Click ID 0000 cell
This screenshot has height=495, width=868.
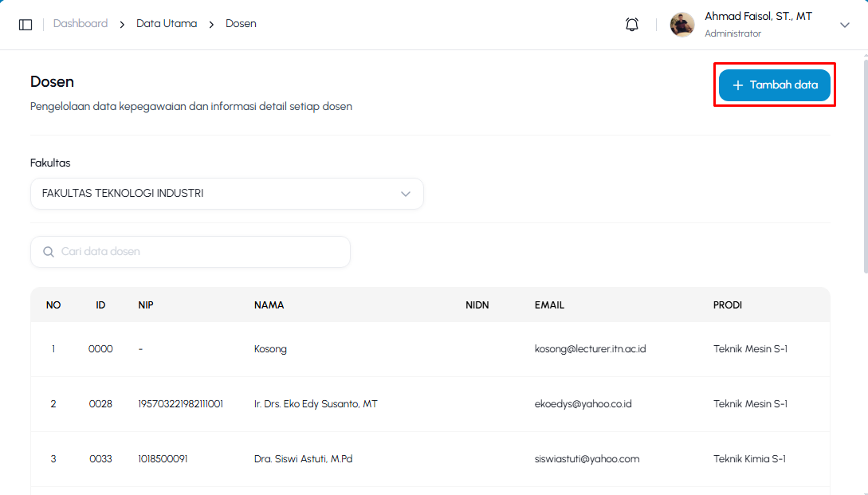[x=100, y=349]
